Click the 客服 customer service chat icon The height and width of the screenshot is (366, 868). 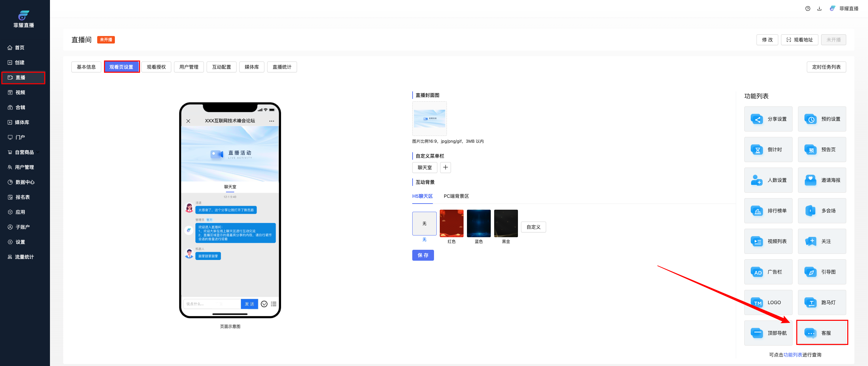click(x=811, y=333)
